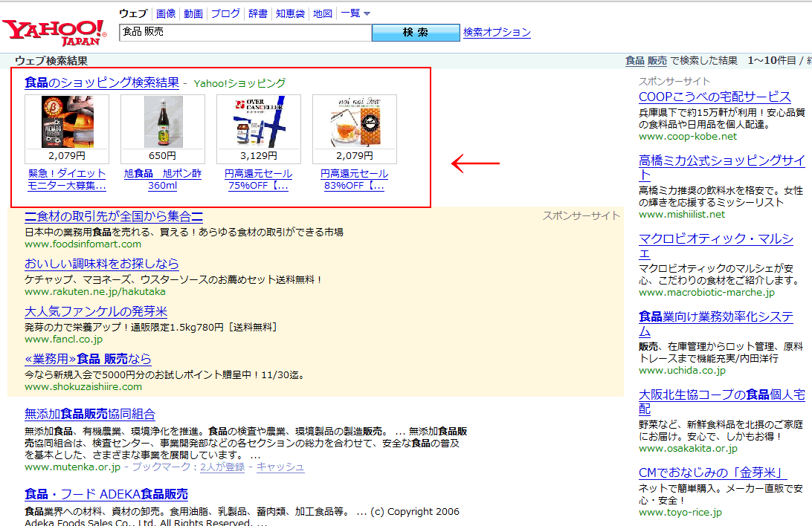The height and width of the screenshot is (526, 812).
Task: Open 食品・フード ADEKA食品販売 result link
Action: click(x=106, y=495)
